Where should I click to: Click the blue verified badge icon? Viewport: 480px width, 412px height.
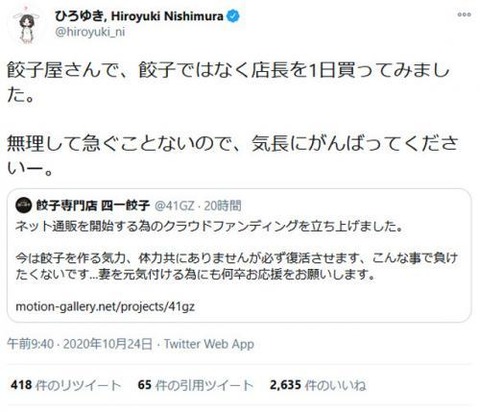(233, 16)
